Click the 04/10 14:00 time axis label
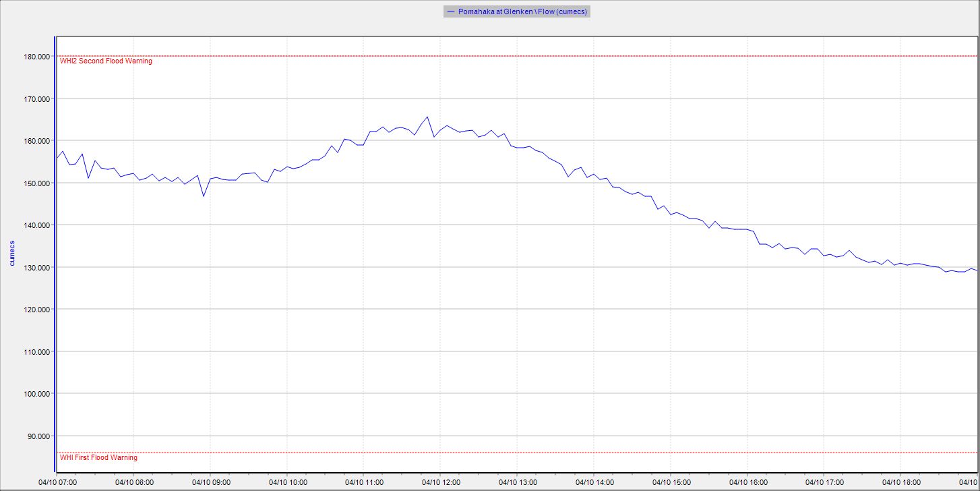The width and height of the screenshot is (980, 491). tap(594, 482)
